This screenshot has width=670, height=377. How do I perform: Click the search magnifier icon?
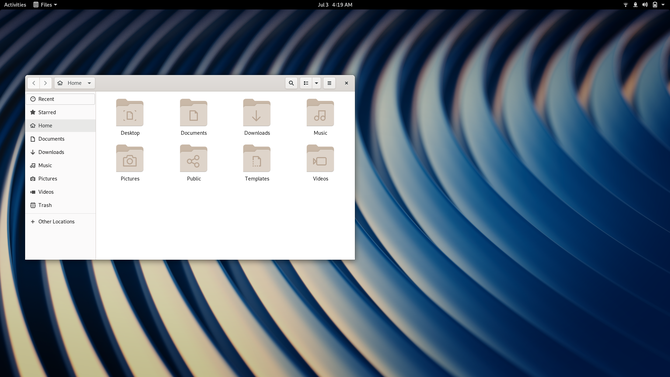point(291,83)
